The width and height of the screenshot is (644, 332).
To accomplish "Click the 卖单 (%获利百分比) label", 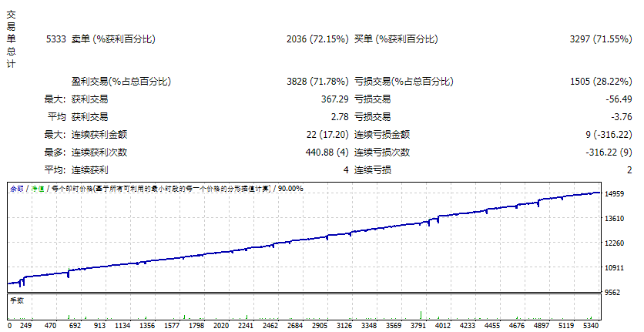I will coord(113,39).
